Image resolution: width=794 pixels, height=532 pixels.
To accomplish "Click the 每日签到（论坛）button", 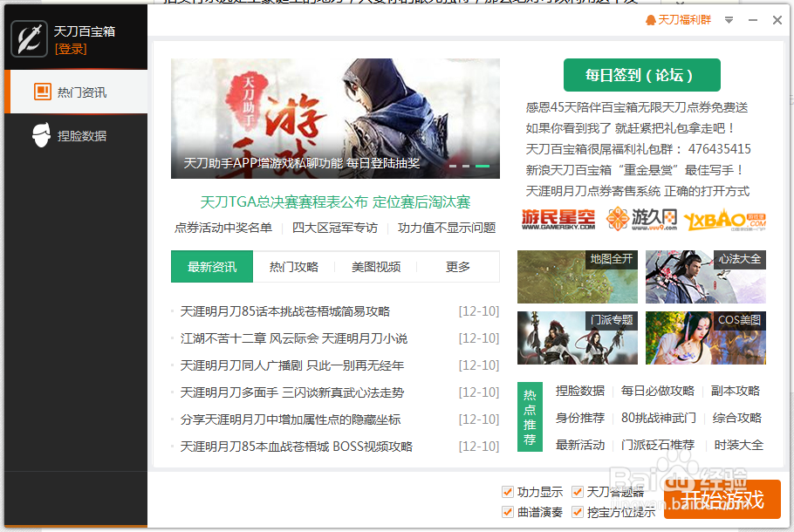I will [x=641, y=75].
